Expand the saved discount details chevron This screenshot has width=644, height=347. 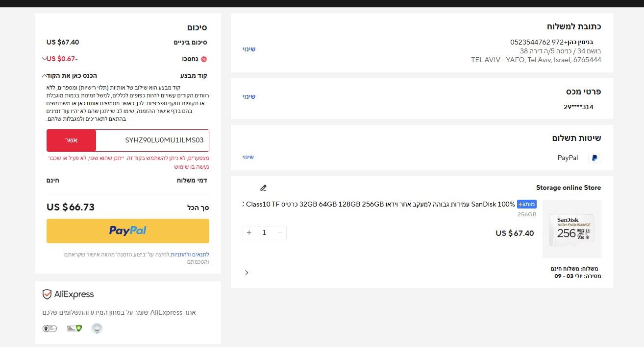(x=45, y=59)
